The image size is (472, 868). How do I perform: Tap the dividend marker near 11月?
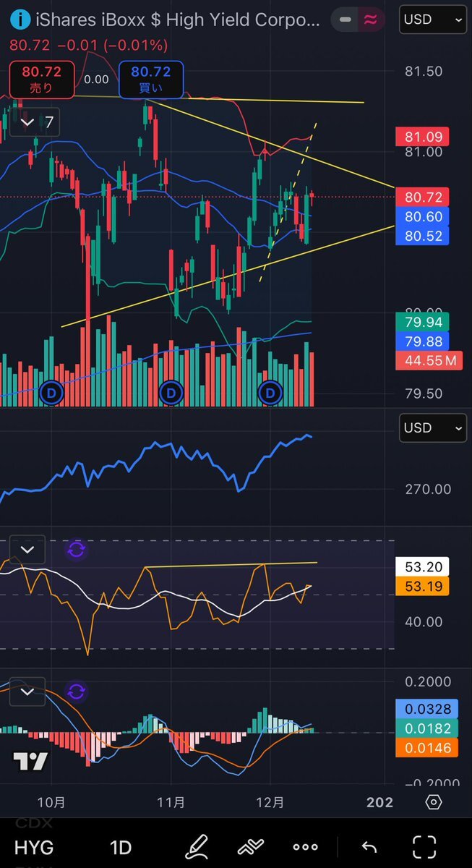point(171,393)
